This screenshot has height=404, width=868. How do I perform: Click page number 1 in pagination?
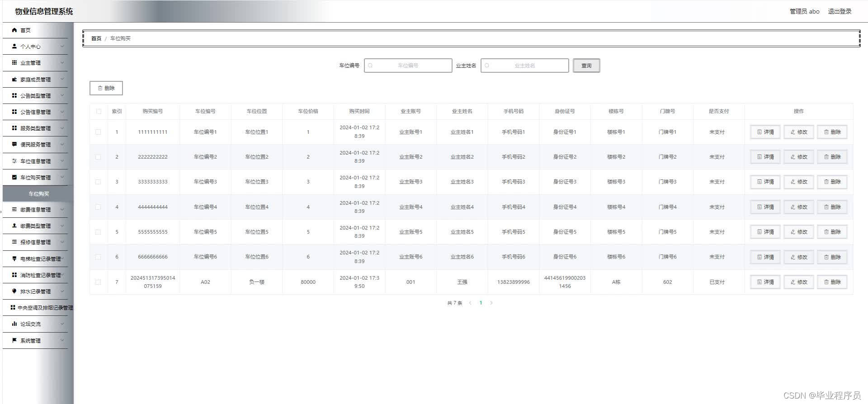tap(481, 303)
